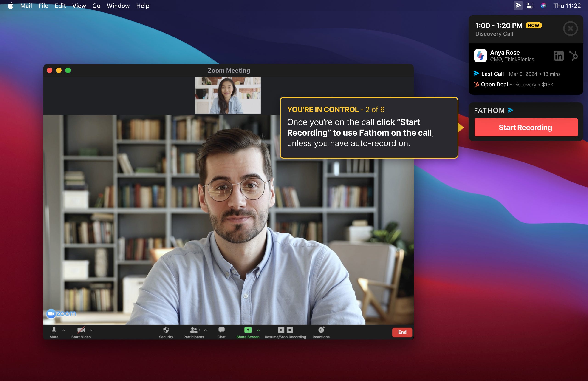This screenshot has height=381, width=588.
Task: Click the Fathom logo above Start Recording
Action: [493, 110]
